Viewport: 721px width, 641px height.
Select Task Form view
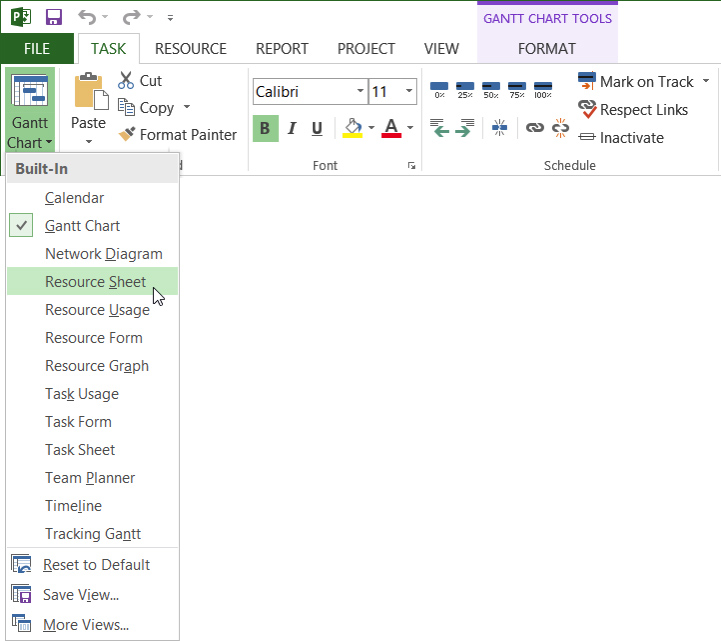click(92, 422)
